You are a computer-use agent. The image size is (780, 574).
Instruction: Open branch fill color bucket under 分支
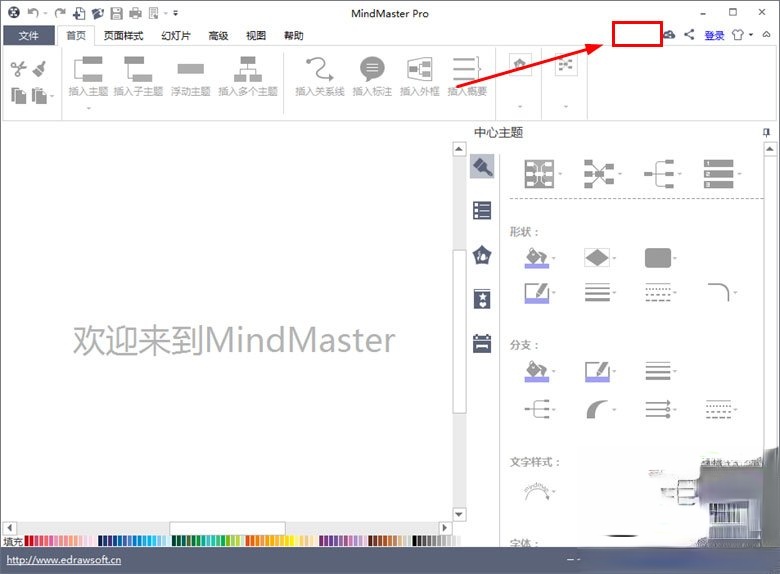click(x=539, y=371)
